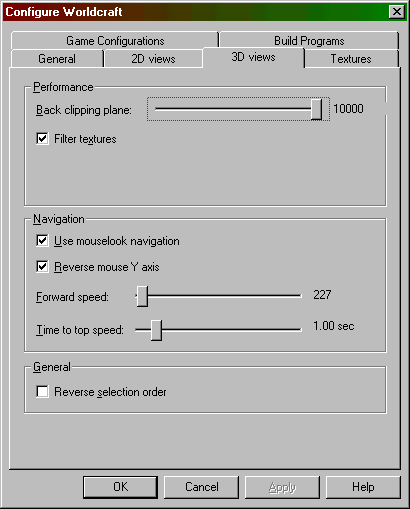The height and width of the screenshot is (509, 410).
Task: Open the Help button
Action: (363, 487)
